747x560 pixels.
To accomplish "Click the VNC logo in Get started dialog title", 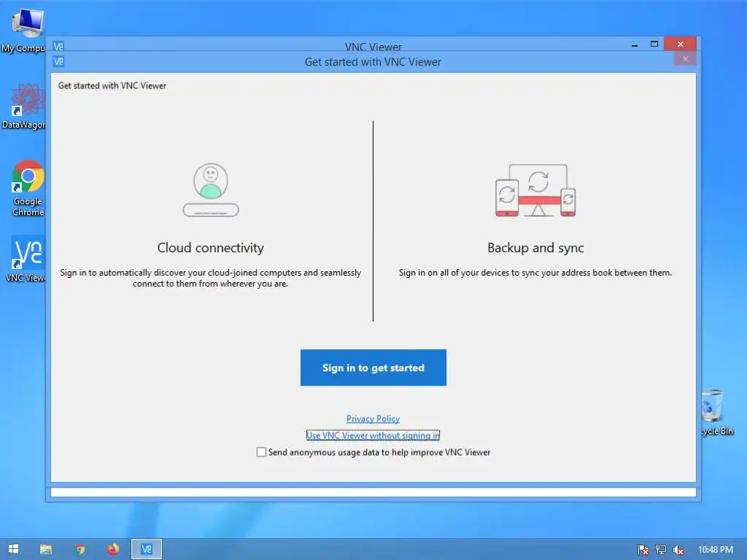I will (x=58, y=61).
